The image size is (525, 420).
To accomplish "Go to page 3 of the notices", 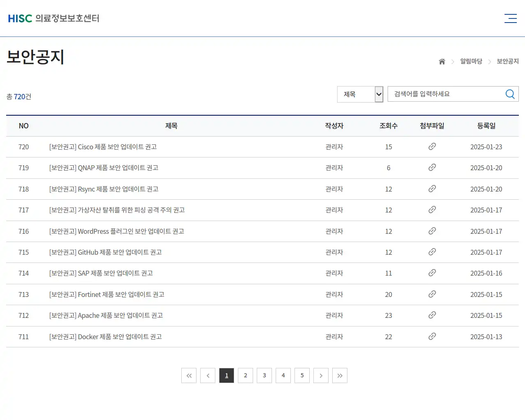I will pos(264,375).
